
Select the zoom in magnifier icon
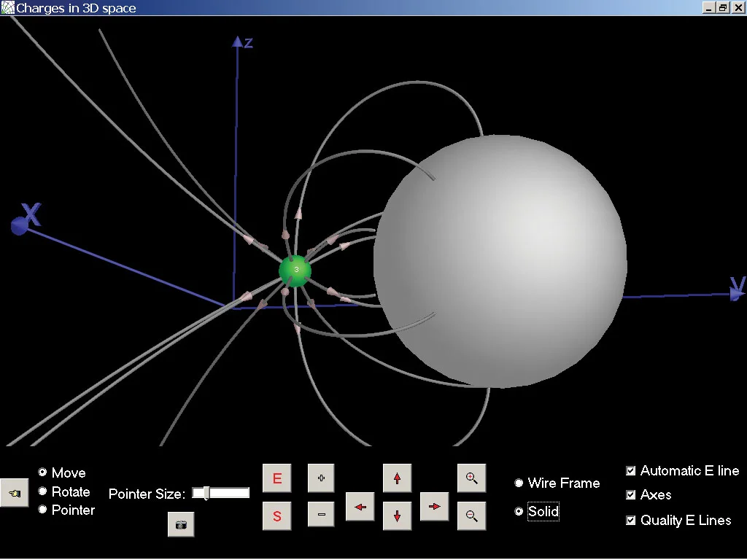[x=471, y=478]
